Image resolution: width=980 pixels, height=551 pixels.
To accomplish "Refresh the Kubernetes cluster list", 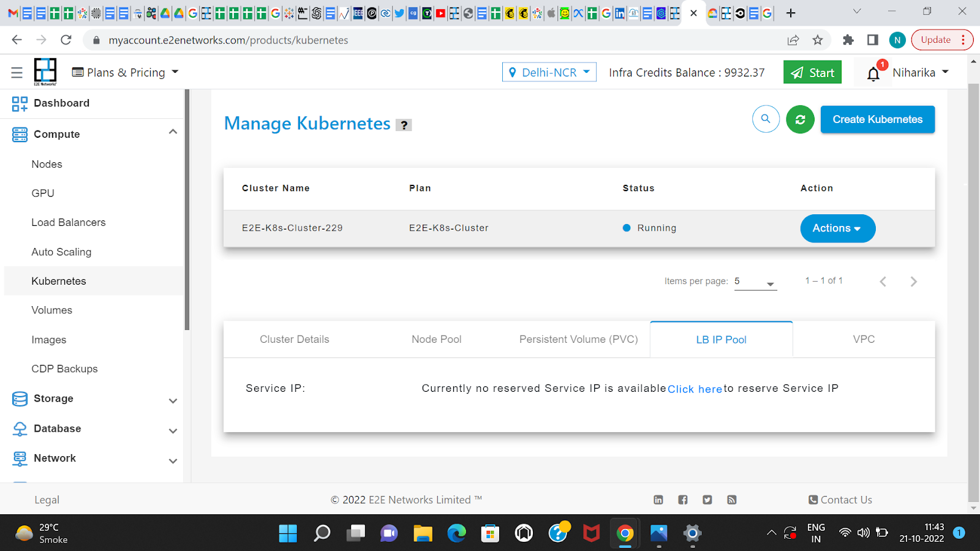I will 800,119.
